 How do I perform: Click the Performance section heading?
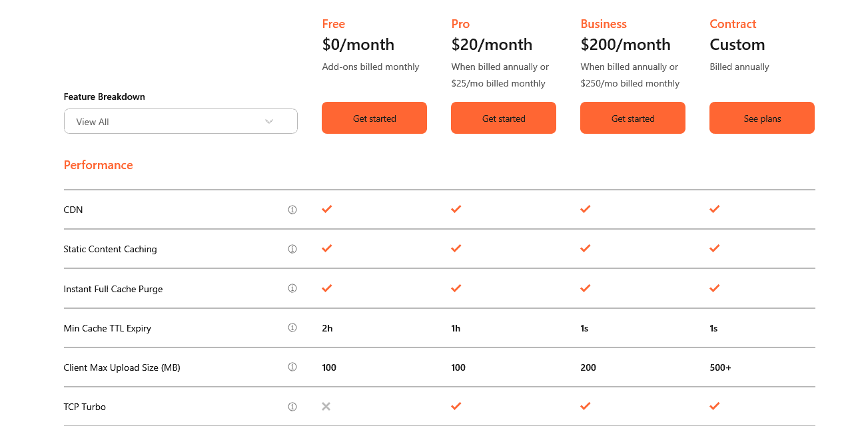click(98, 164)
